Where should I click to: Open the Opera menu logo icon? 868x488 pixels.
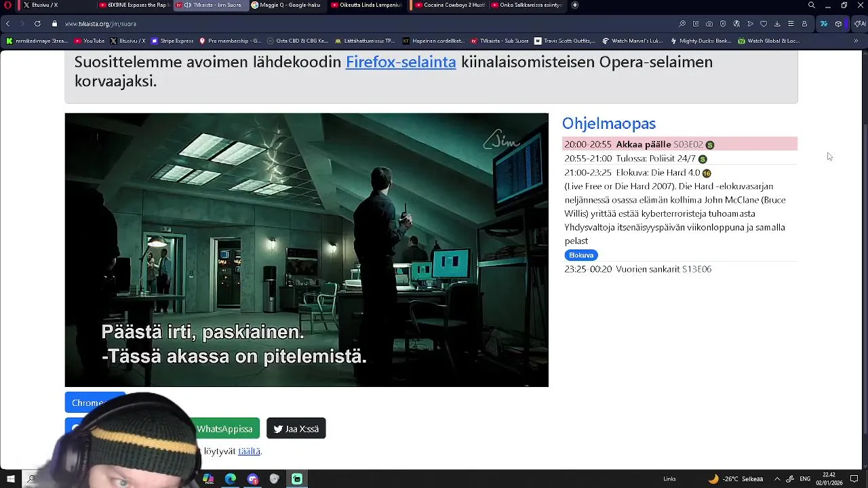coord(7,5)
